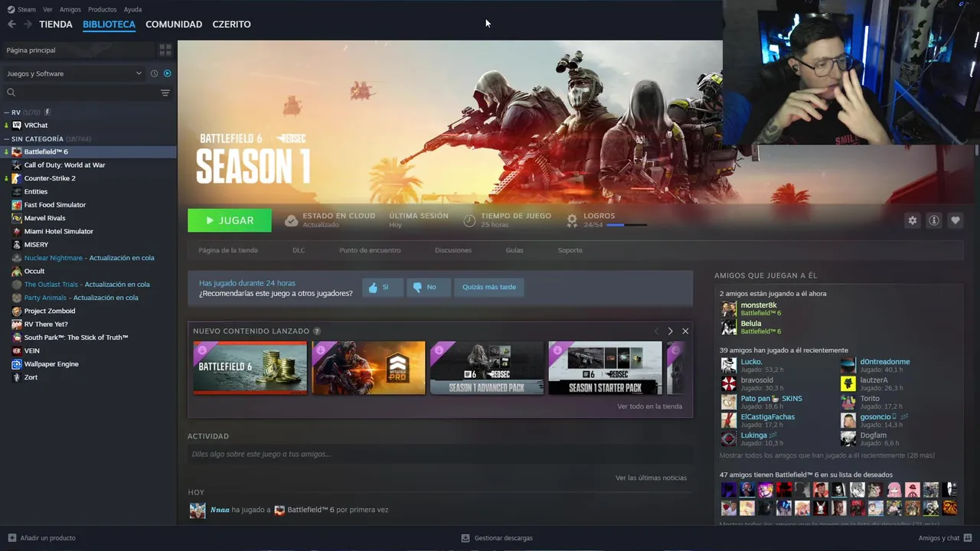980x551 pixels.
Task: Open Página de la tienda link
Action: tap(228, 250)
